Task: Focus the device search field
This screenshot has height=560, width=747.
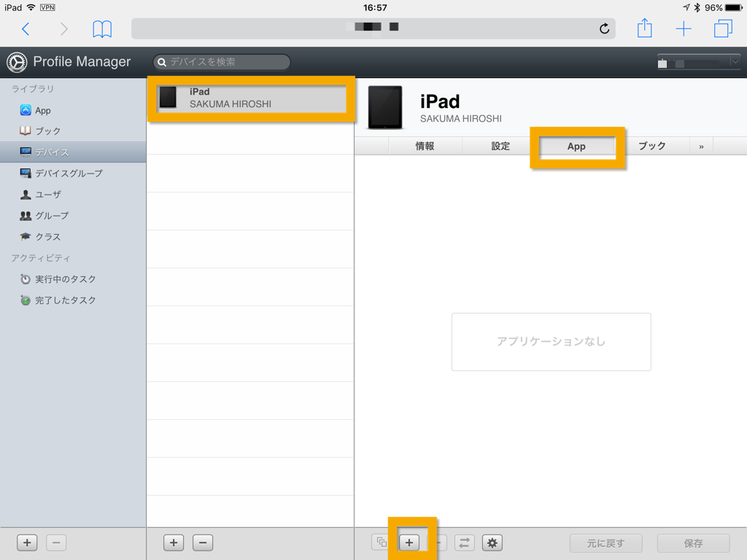Action: tap(222, 62)
